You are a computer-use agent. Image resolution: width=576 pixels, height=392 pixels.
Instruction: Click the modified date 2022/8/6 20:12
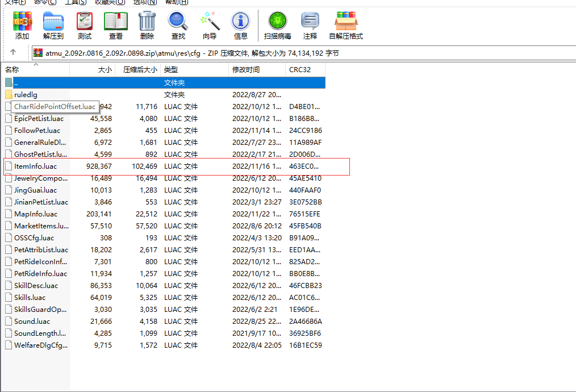tap(257, 226)
